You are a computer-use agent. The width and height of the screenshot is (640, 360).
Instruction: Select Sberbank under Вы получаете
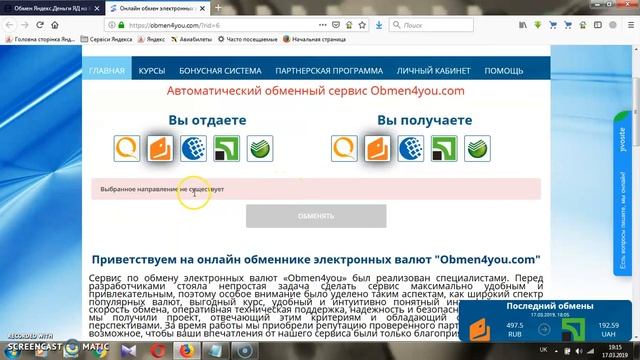477,149
